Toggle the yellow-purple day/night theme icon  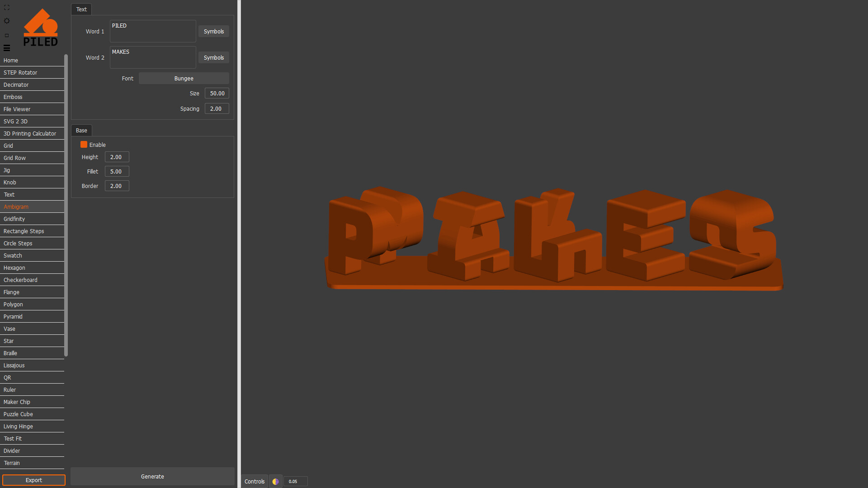(x=275, y=482)
